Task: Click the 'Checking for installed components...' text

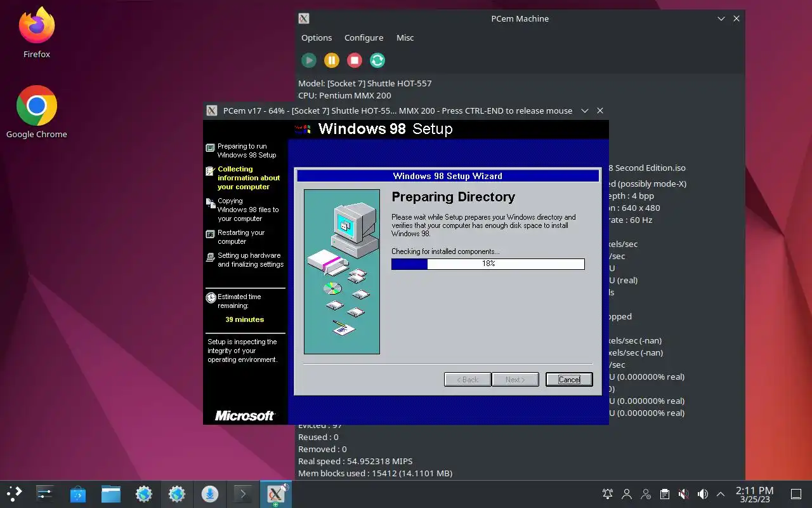Action: pos(445,251)
